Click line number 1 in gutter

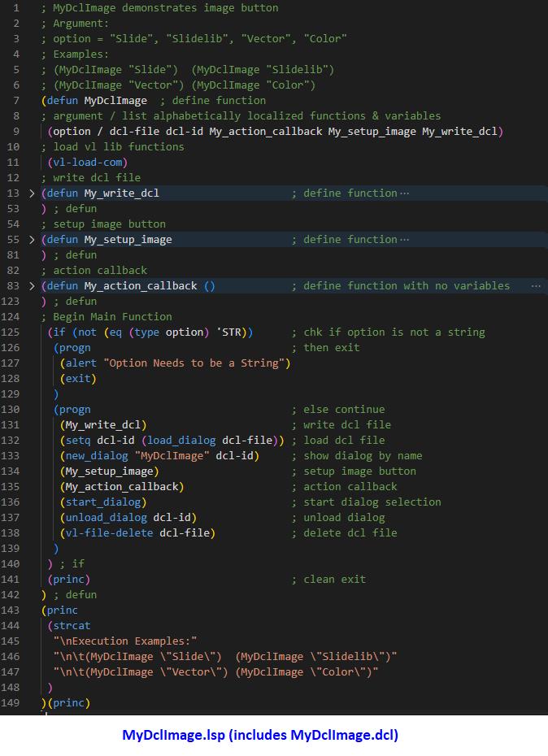[x=16, y=8]
